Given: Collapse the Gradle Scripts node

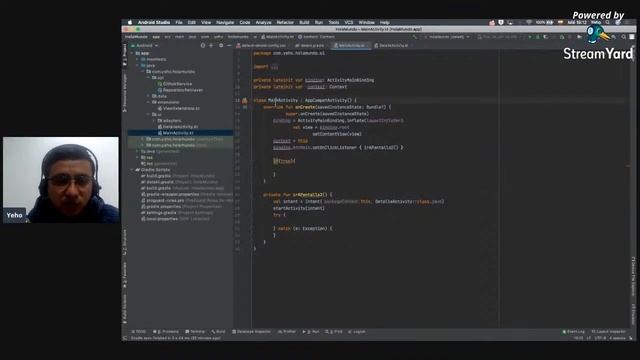Looking at the screenshot, I should (x=132, y=169).
